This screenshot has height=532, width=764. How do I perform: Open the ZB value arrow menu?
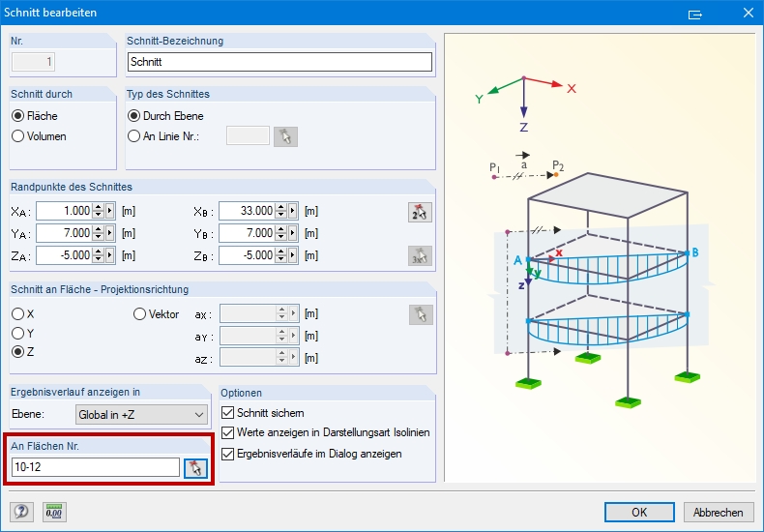pos(293,254)
